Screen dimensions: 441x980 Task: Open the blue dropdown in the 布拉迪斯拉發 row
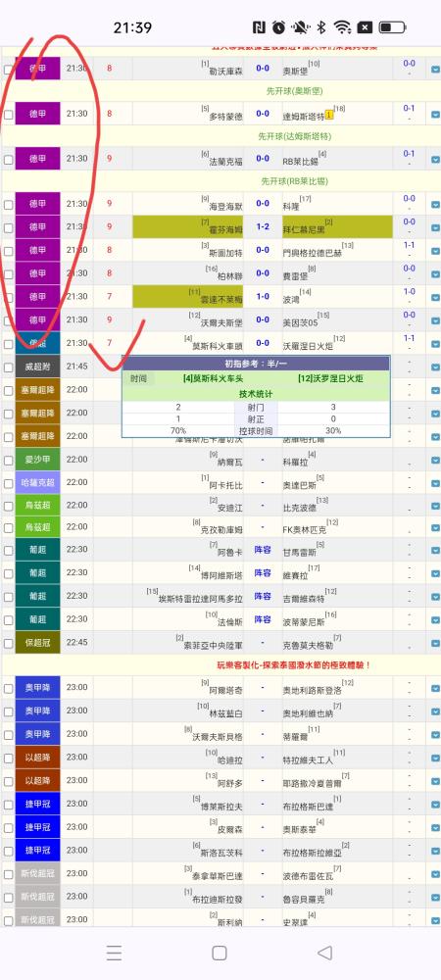435,897
